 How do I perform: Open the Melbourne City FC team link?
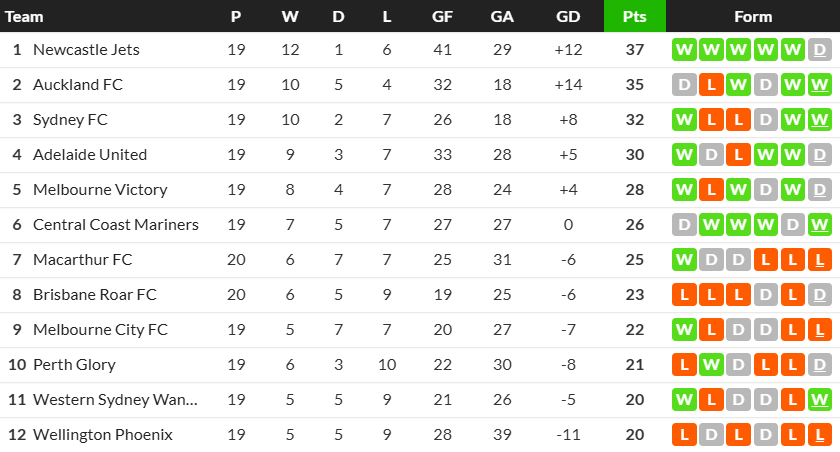(x=100, y=330)
